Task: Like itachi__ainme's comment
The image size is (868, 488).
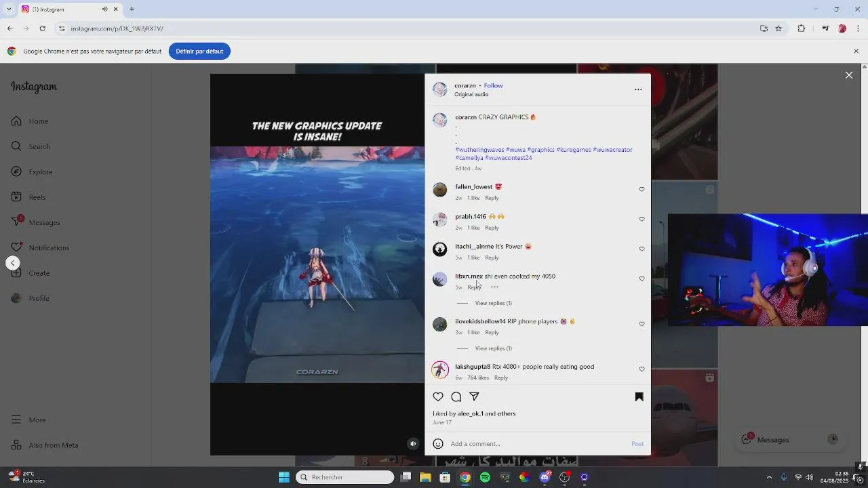Action: (642, 249)
